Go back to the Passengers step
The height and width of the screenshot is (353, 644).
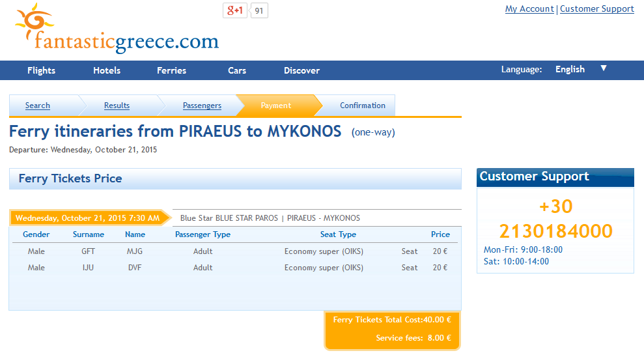click(202, 106)
